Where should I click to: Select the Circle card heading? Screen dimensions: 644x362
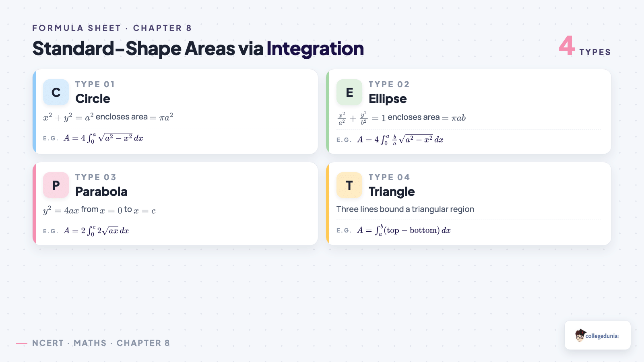[93, 99]
